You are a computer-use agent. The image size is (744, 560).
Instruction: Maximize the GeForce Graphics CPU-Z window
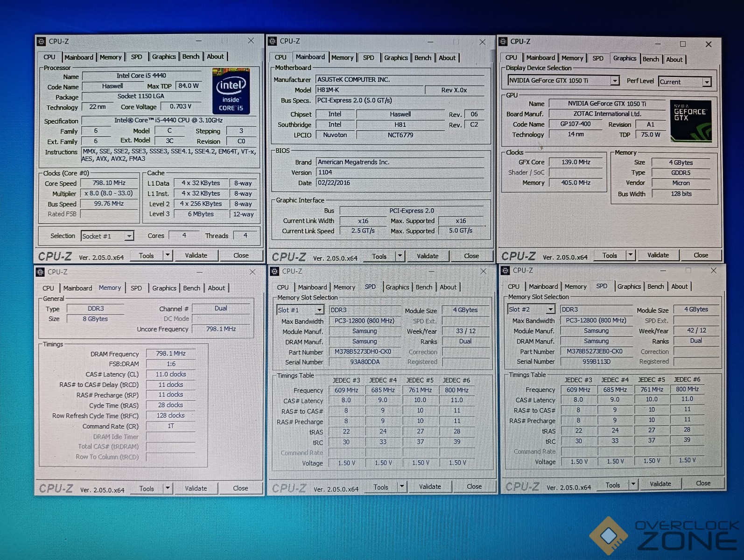tap(683, 44)
